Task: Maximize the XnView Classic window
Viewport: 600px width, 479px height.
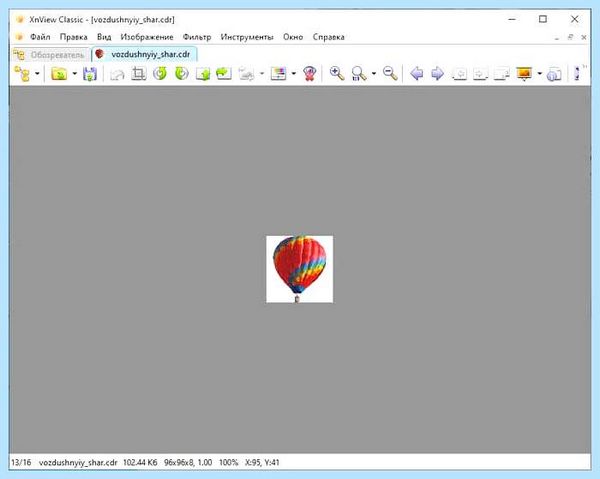Action: (543, 19)
